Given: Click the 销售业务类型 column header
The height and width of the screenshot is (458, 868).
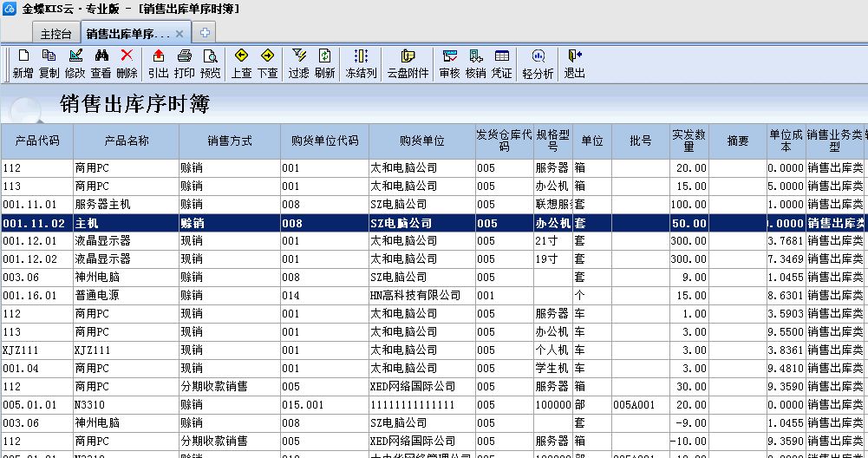Looking at the screenshot, I should [x=835, y=141].
